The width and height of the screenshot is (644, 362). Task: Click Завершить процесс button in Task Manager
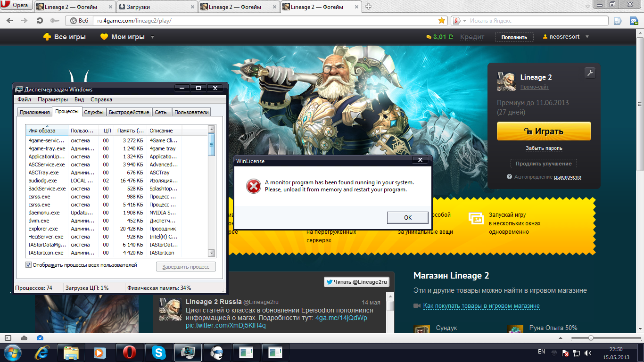click(186, 267)
